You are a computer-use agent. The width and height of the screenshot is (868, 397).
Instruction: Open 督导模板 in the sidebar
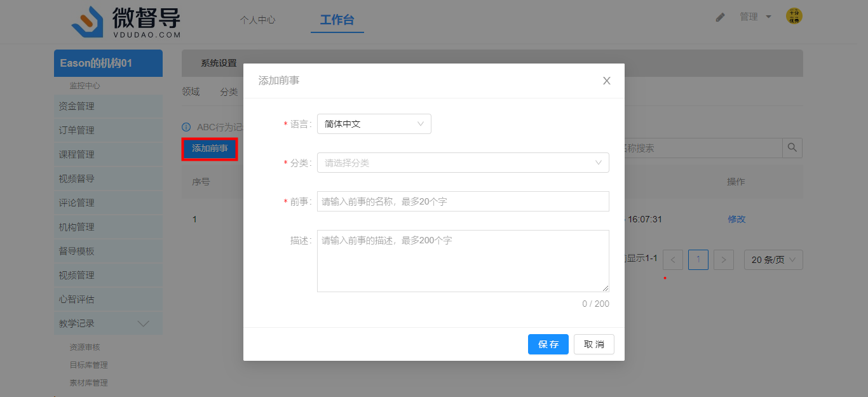(x=108, y=251)
